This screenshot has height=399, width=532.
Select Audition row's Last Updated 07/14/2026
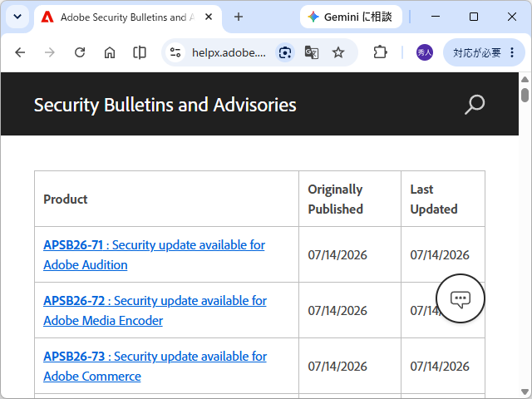(440, 255)
